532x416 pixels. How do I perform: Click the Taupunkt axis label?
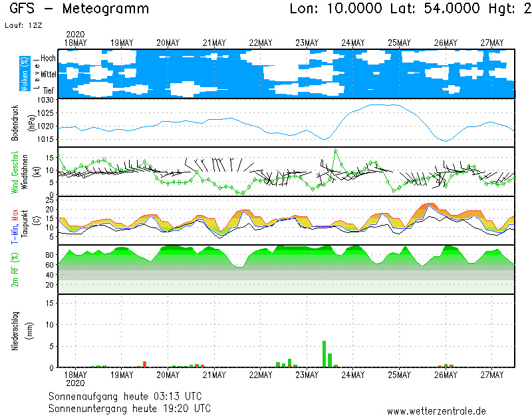click(25, 224)
